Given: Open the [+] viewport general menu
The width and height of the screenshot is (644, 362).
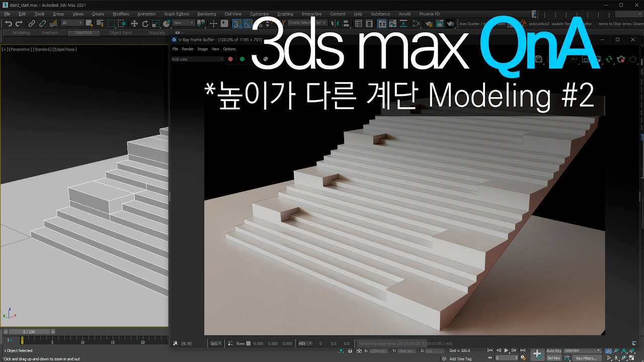Looking at the screenshot, I should pos(5,49).
